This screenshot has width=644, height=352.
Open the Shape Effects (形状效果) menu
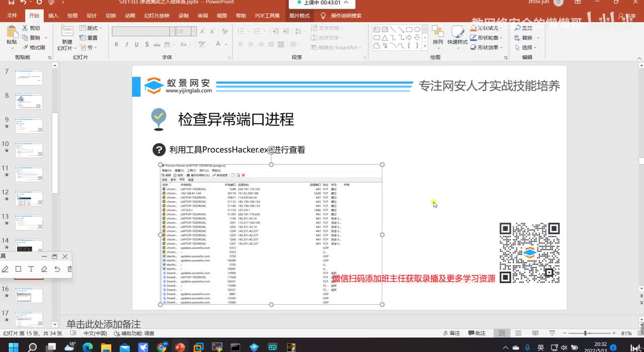[486, 47]
